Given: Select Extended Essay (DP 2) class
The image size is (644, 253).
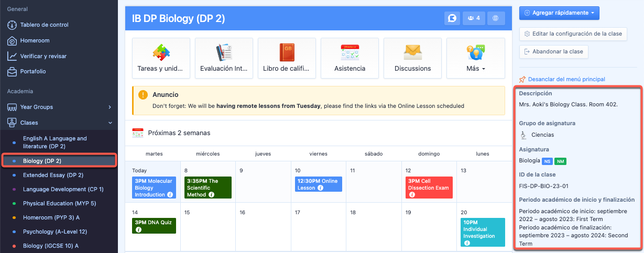Looking at the screenshot, I should click(x=53, y=175).
